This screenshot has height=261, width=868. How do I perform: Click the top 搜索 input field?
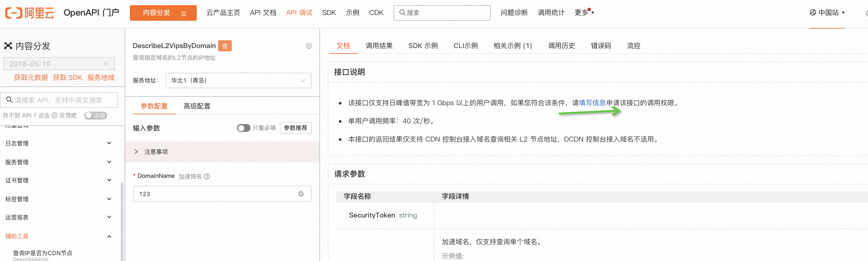(x=442, y=13)
